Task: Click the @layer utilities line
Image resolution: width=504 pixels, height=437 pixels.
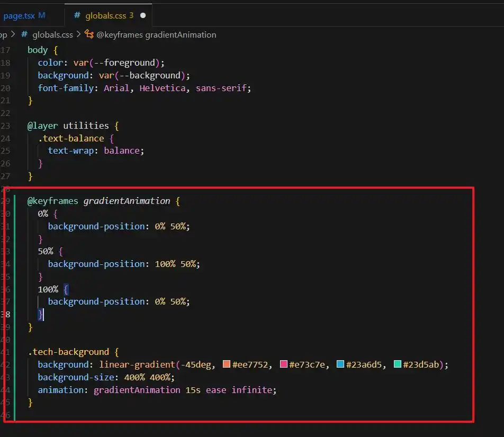Action: [x=68, y=126]
